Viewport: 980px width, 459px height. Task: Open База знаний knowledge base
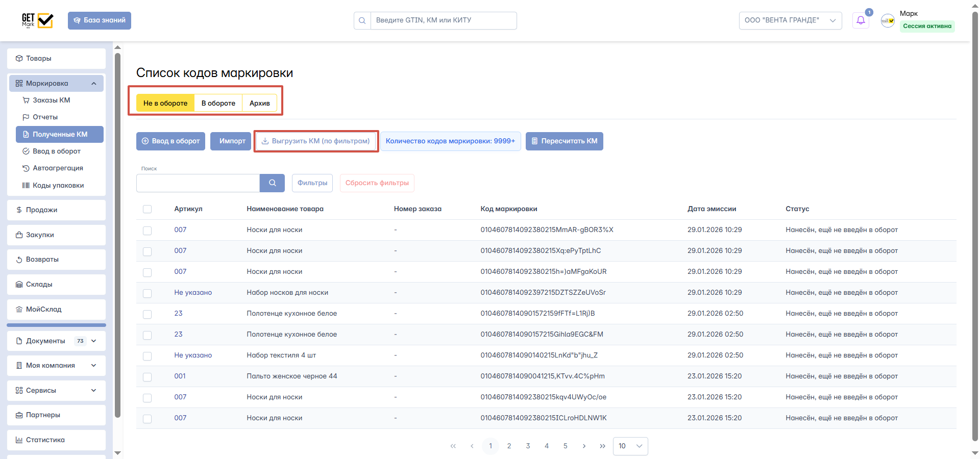tap(100, 20)
